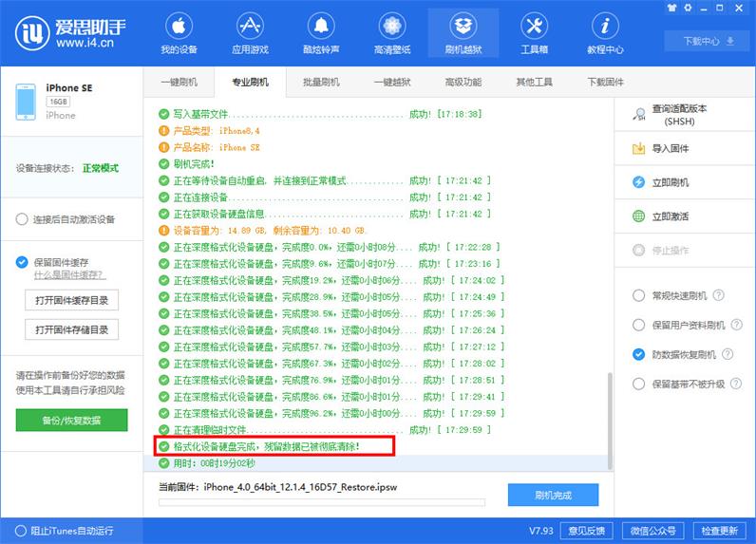756x544 pixels.
Task: Click 检查更新 check update button
Action: (x=719, y=531)
